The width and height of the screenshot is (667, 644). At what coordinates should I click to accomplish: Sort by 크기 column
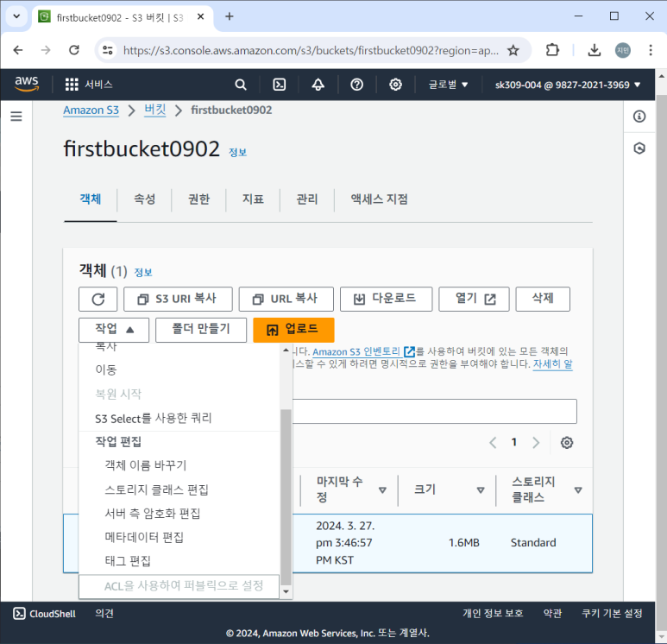coord(481,490)
